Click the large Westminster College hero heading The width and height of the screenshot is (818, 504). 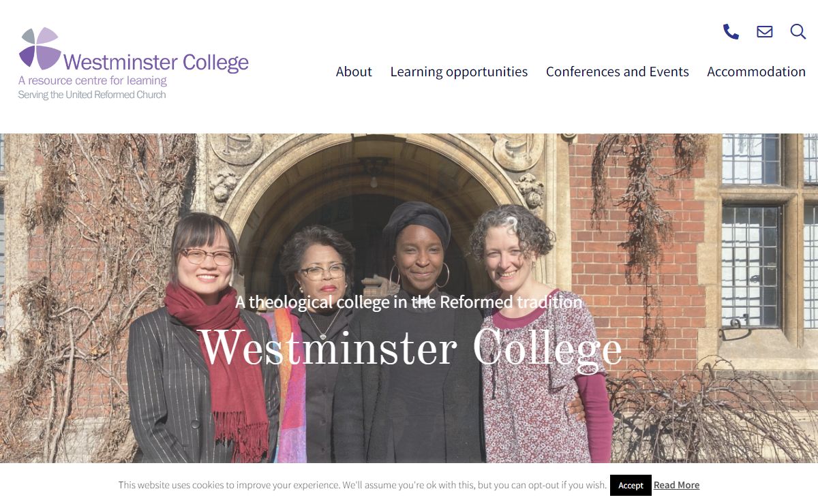[x=410, y=348]
